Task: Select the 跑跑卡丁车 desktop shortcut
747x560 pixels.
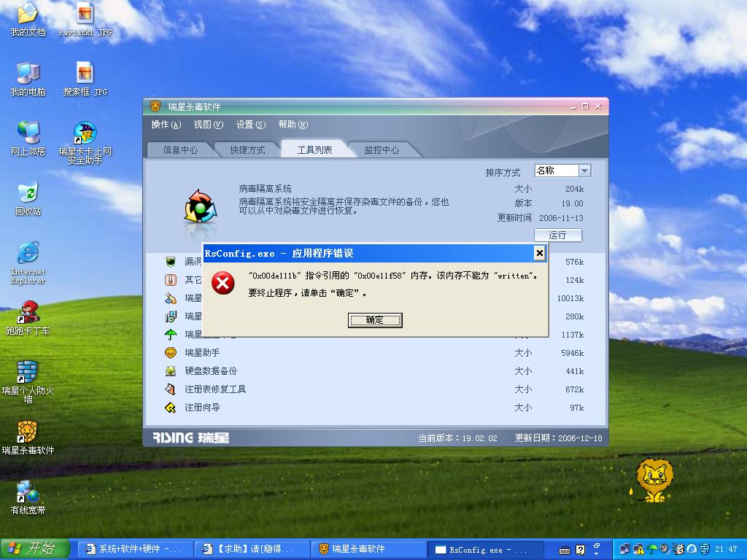Action: [28, 318]
